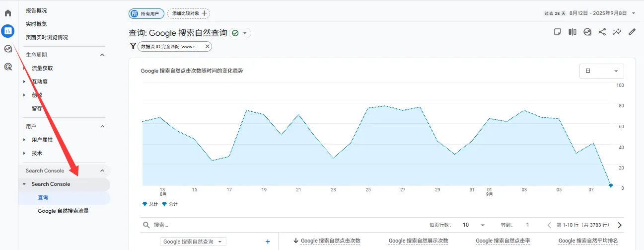644x250 pixels.
Task: Open the Explore icon in left rail
Action: pos(8,49)
